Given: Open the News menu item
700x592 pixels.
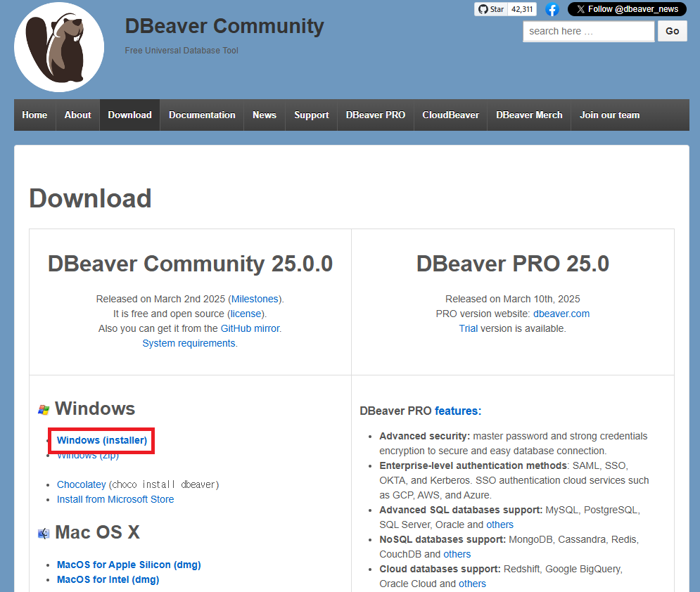Looking at the screenshot, I should (265, 115).
